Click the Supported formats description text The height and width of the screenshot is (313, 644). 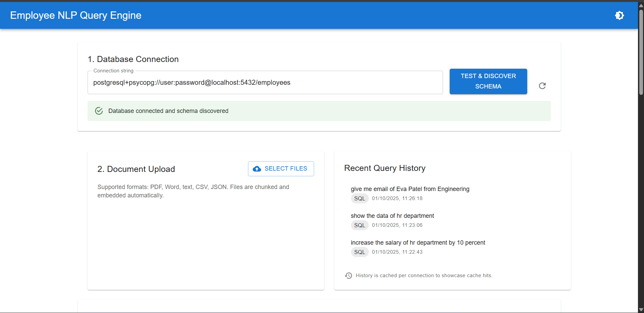point(193,191)
